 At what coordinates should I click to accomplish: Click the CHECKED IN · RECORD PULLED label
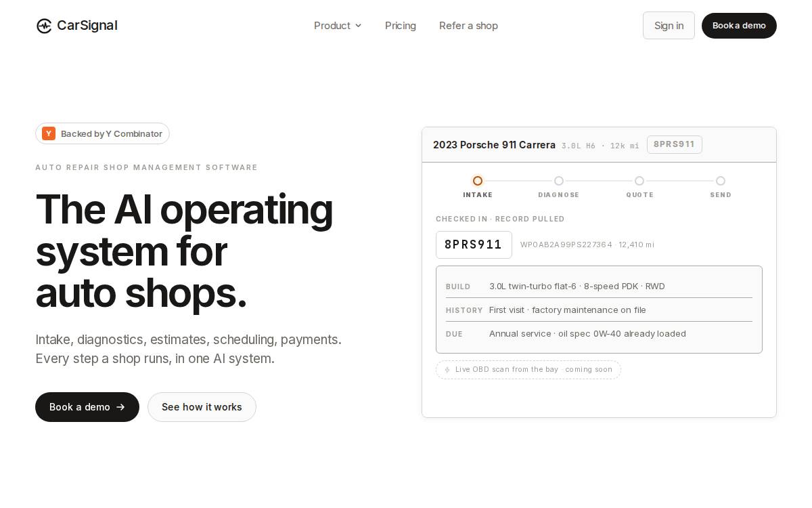[500, 219]
